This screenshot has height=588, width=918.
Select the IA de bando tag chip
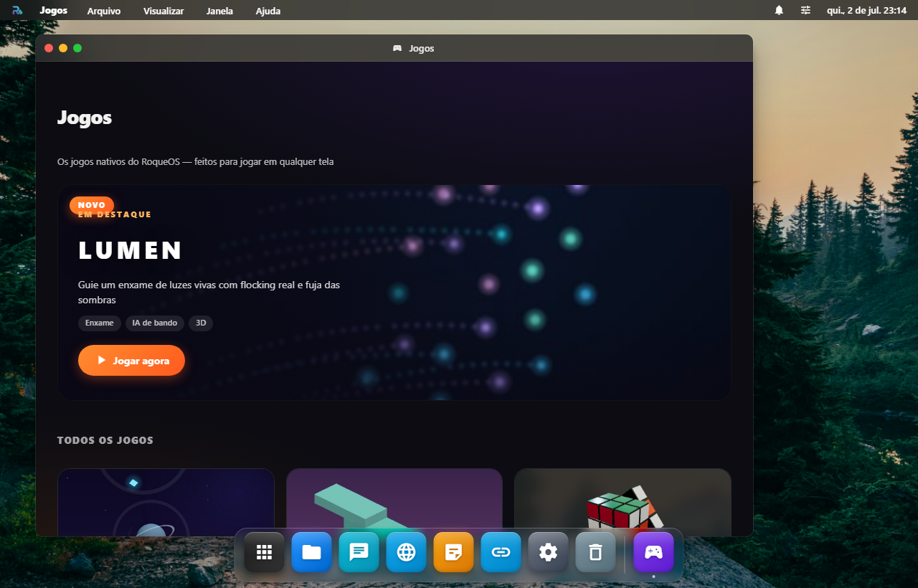(x=155, y=323)
